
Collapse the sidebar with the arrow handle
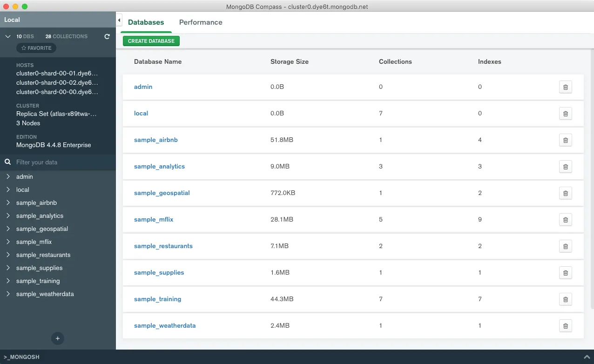pyautogui.click(x=119, y=20)
